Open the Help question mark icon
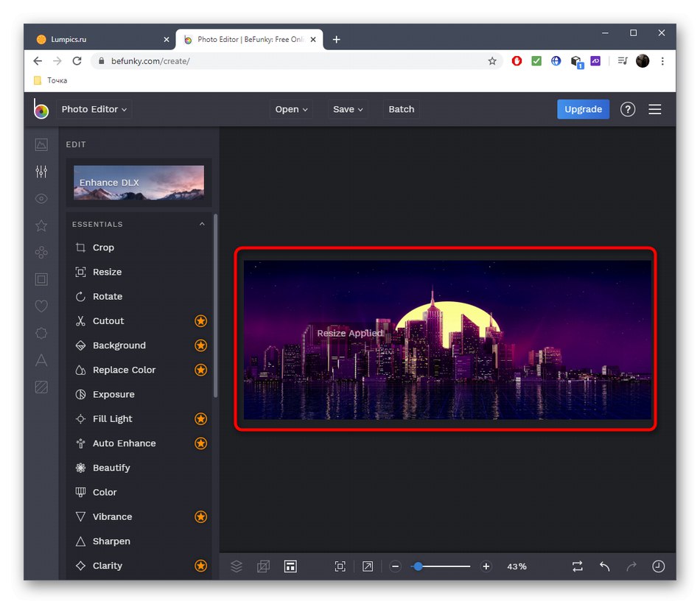This screenshot has width=700, height=604. [628, 109]
